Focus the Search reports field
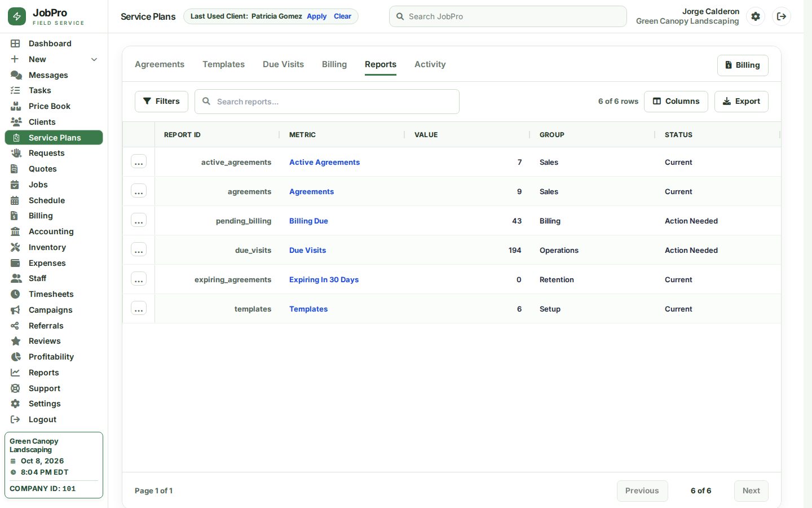The height and width of the screenshot is (508, 812). [x=327, y=102]
